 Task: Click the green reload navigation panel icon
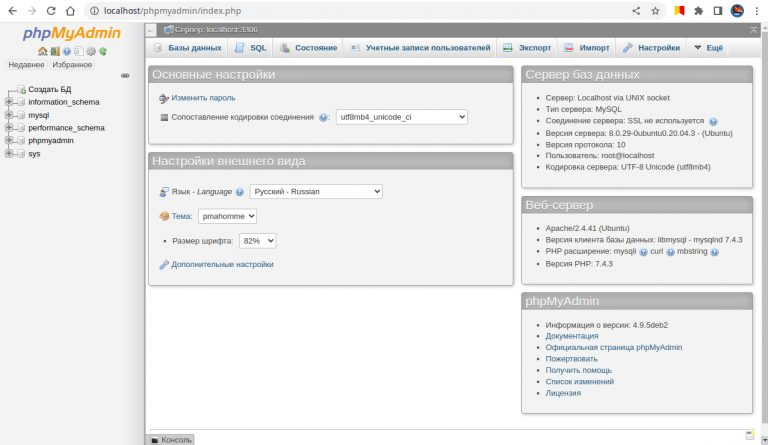[x=102, y=51]
